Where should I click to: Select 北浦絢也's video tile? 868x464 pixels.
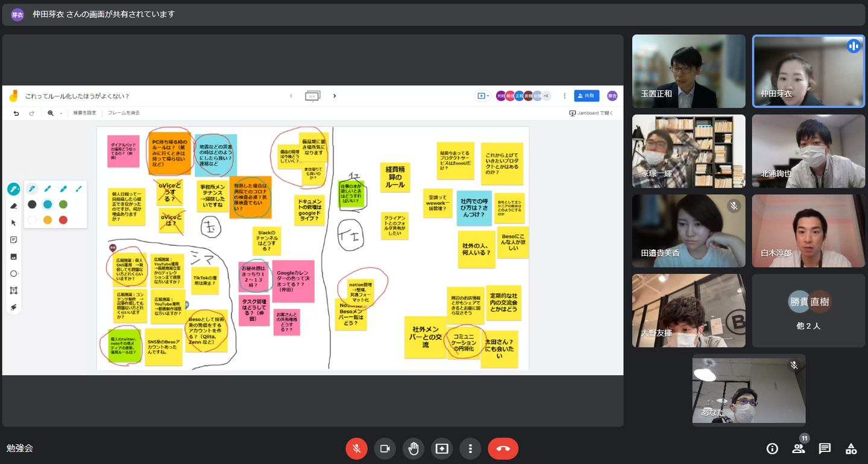pos(808,151)
